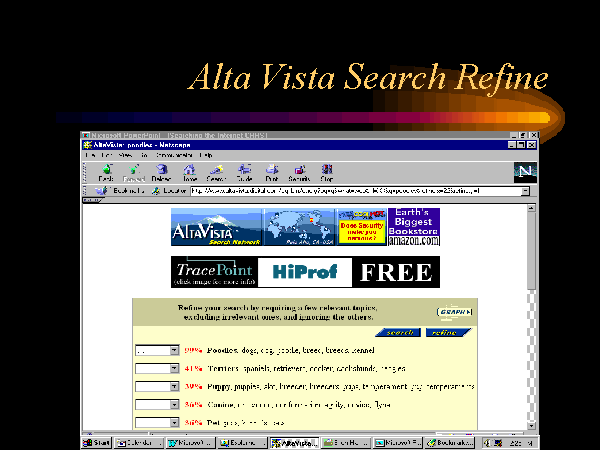Open the Location URL history dropdown arrow
Screen dimensions: 600x450
point(524,190)
